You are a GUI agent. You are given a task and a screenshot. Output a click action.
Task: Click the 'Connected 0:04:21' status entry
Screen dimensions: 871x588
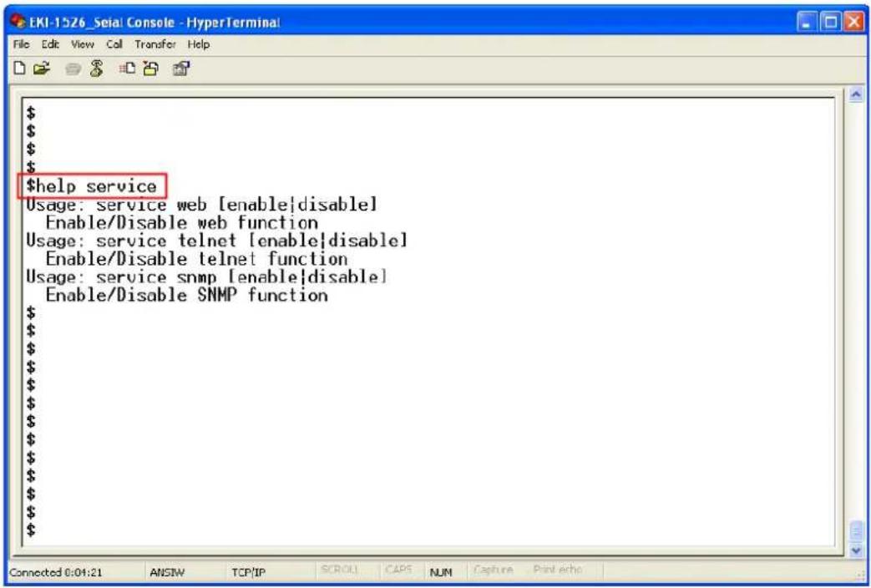[x=56, y=572]
